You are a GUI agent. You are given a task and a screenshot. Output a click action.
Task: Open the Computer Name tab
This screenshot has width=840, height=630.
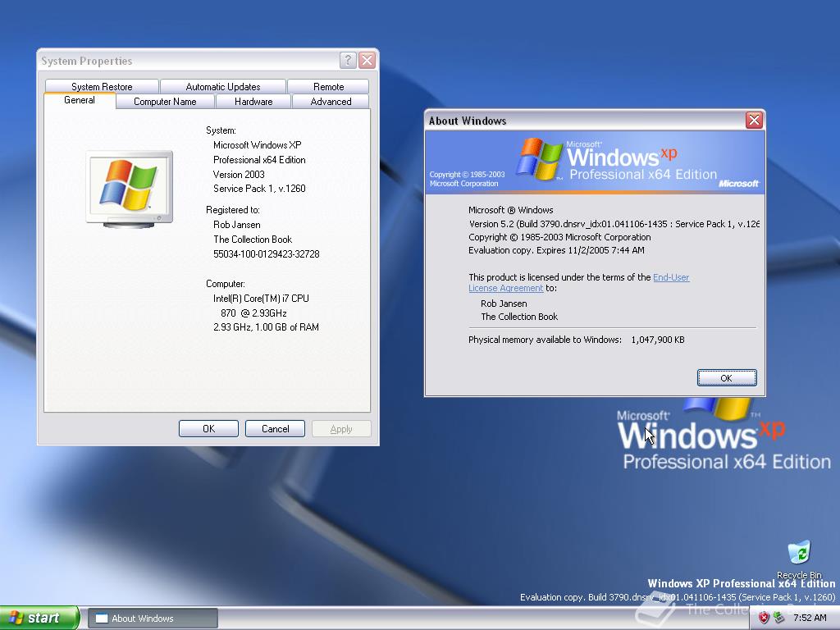(x=165, y=101)
